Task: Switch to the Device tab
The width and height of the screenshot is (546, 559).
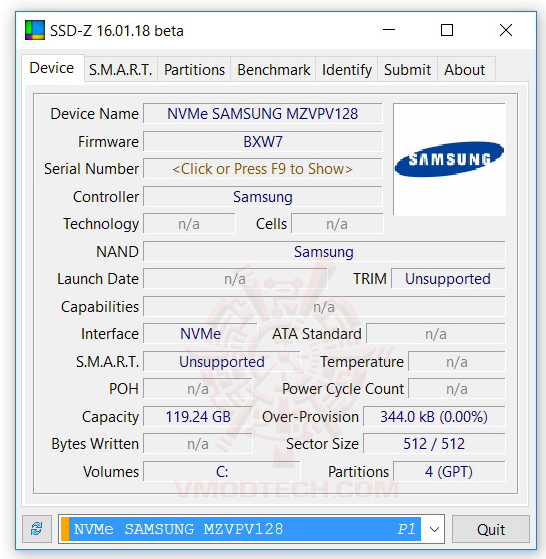Action: click(x=52, y=68)
